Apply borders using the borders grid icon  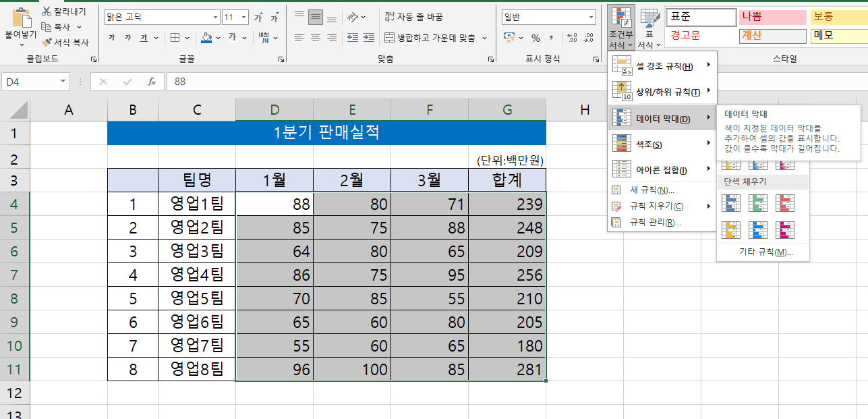[175, 38]
